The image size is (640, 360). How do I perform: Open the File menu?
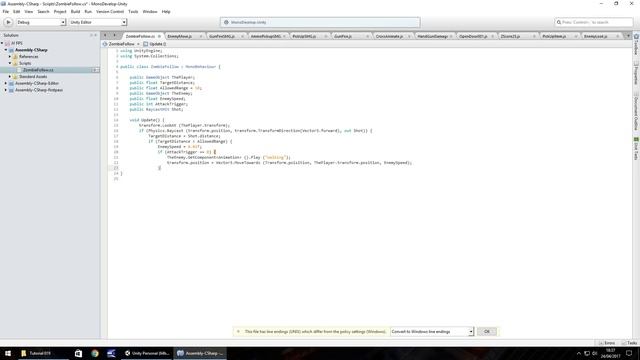tap(6, 12)
